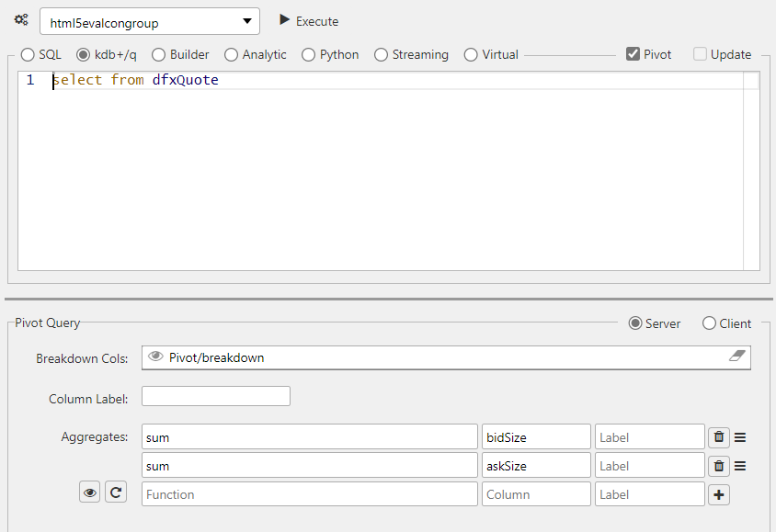Screen dimensions: 776x532
Task: Open options menu beside bidSize aggregate row
Action: pyautogui.click(x=740, y=436)
